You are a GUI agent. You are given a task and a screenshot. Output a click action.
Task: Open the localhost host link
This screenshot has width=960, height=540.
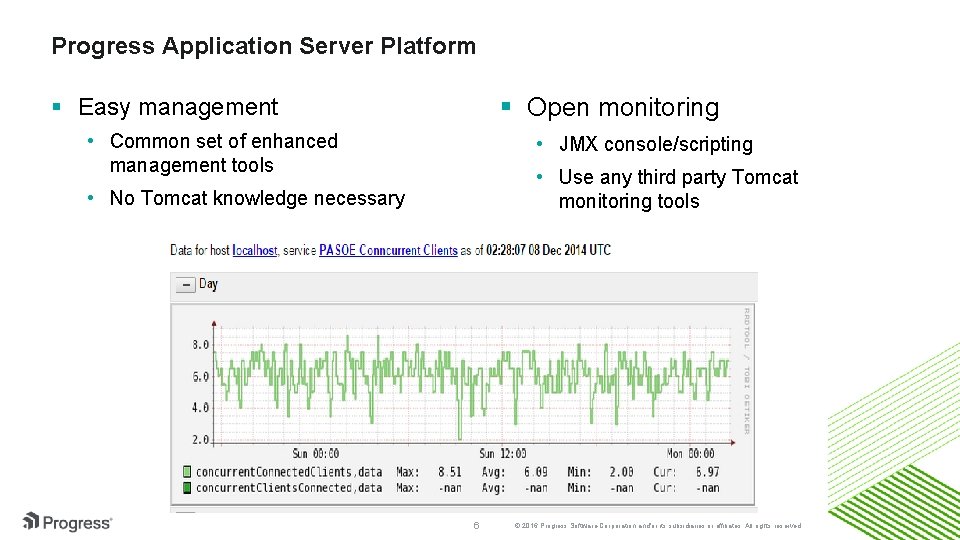[x=255, y=250]
